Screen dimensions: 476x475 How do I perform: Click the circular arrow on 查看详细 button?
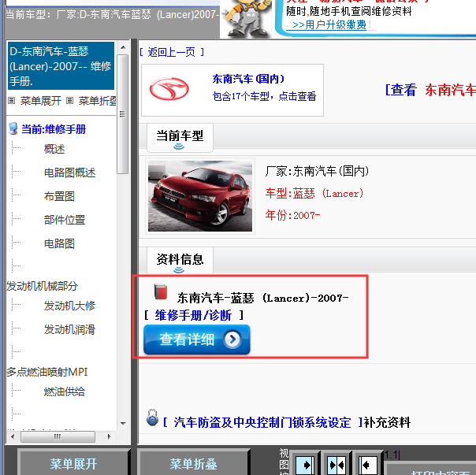(x=232, y=339)
